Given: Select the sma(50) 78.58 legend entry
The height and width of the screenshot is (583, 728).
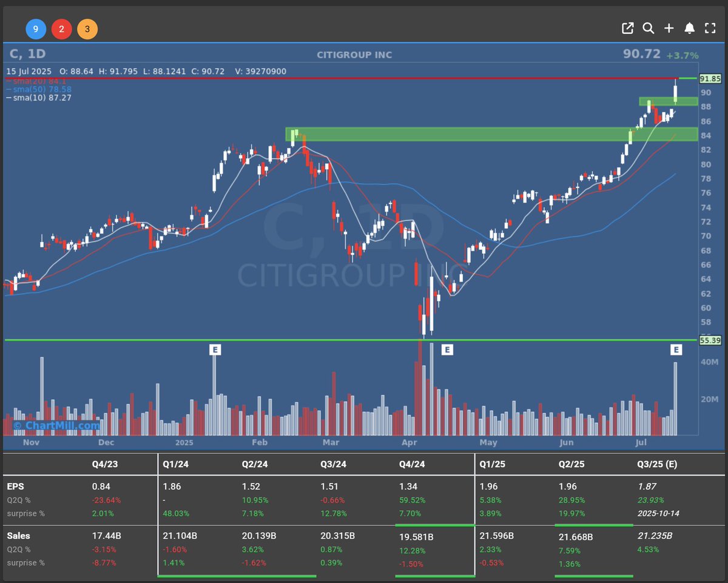Looking at the screenshot, I should (x=39, y=89).
